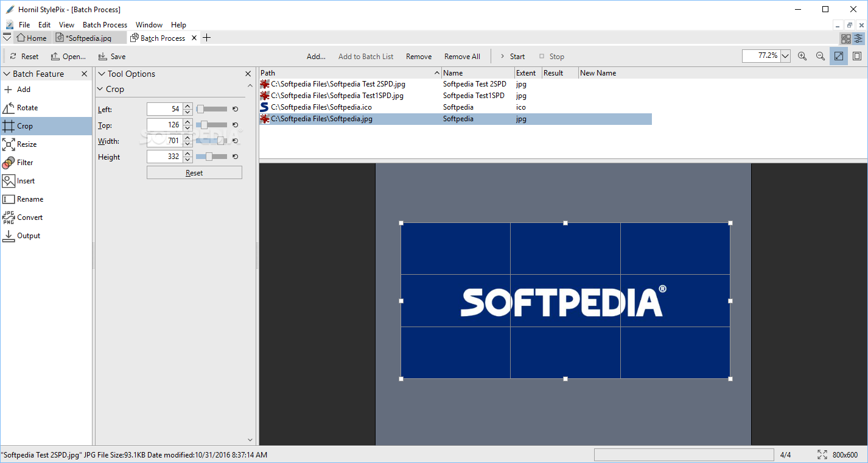
Task: Select Softpedia Test 2SPD.jpg file row
Action: (x=455, y=84)
